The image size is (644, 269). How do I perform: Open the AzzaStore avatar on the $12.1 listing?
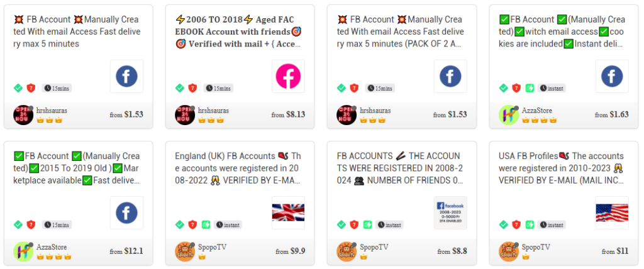coord(23,251)
